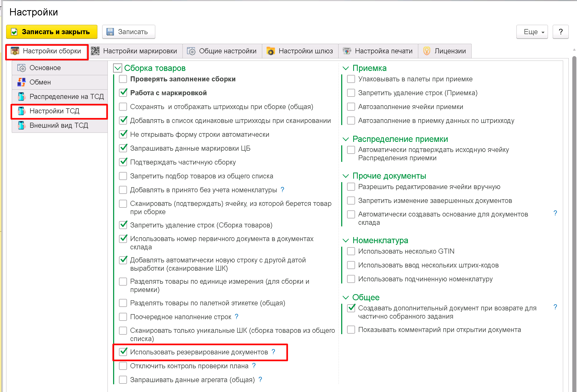This screenshot has height=392, width=577.
Task: Enable Упаковывать в палеты при приемке
Action: click(351, 79)
